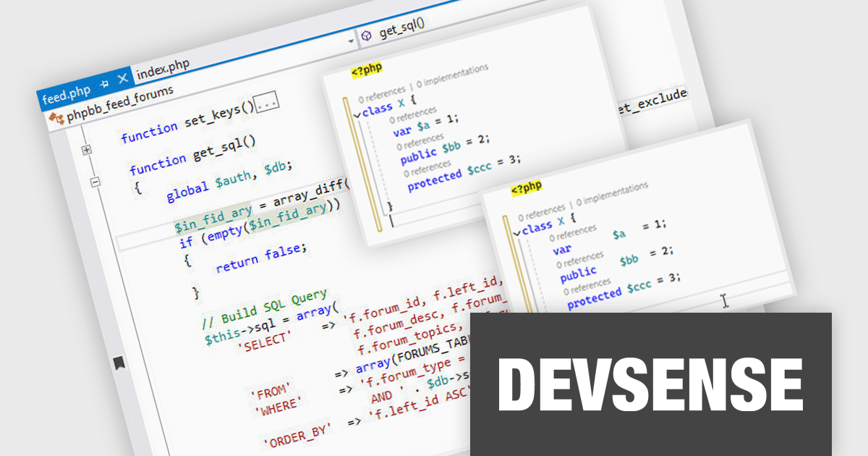Expand the set_keys() function plus box
Viewport: 868px width, 456px height.
pos(87,150)
